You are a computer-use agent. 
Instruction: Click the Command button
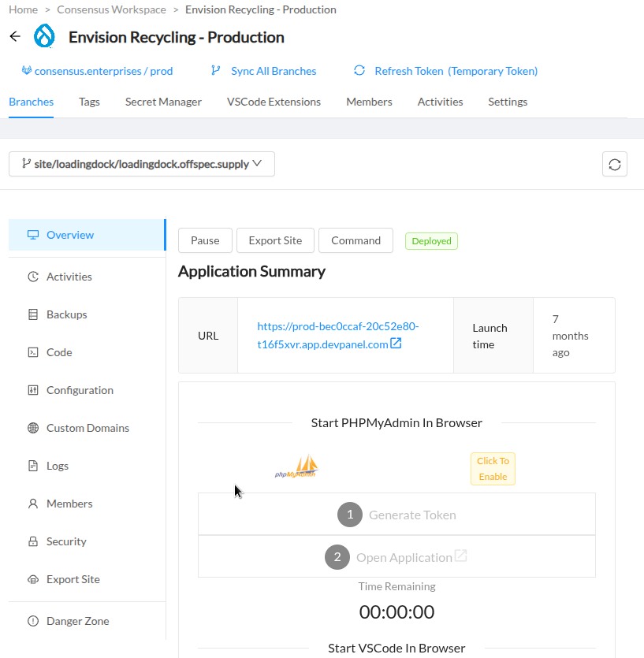[x=356, y=240]
